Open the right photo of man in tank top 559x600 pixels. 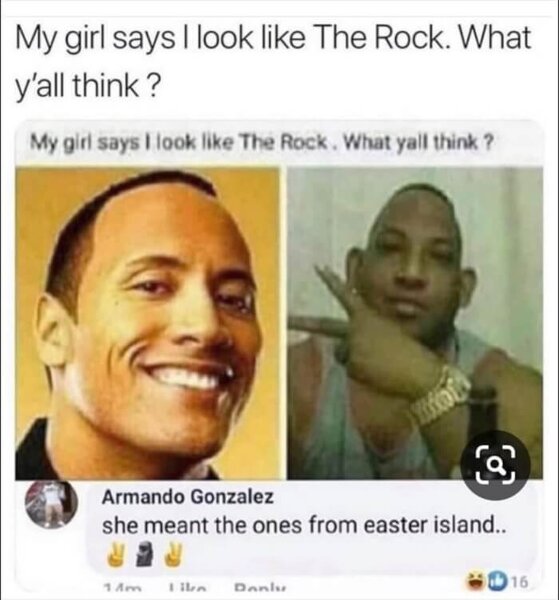coord(415,323)
